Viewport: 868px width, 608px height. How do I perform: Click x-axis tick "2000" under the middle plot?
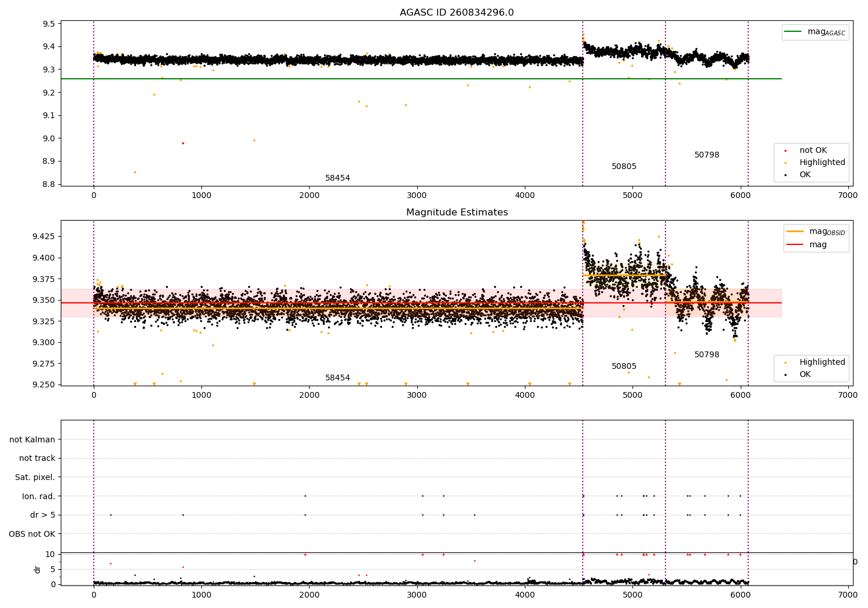(309, 395)
